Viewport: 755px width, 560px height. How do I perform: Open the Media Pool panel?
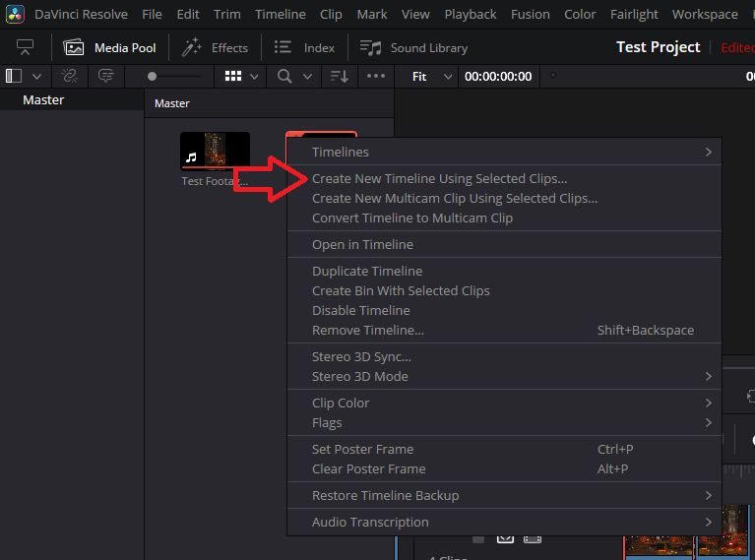point(110,47)
